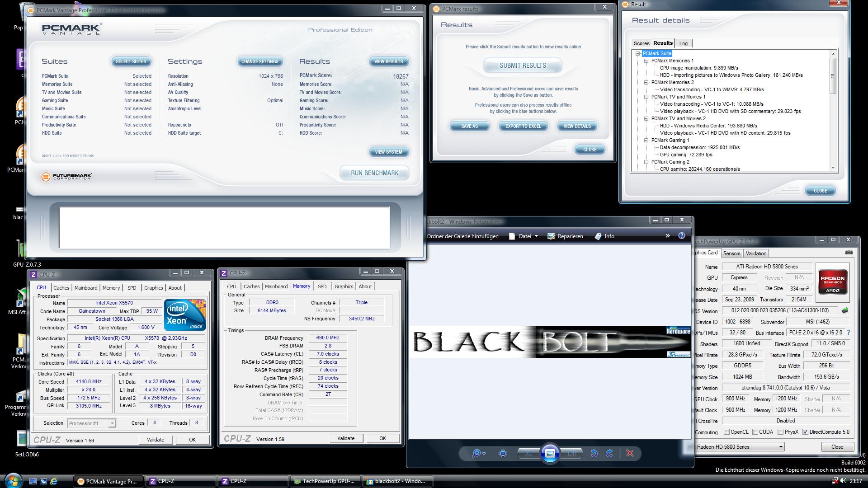The width and height of the screenshot is (868, 488).
Task: Click Black Bolt banner image in gallery
Action: (x=550, y=342)
